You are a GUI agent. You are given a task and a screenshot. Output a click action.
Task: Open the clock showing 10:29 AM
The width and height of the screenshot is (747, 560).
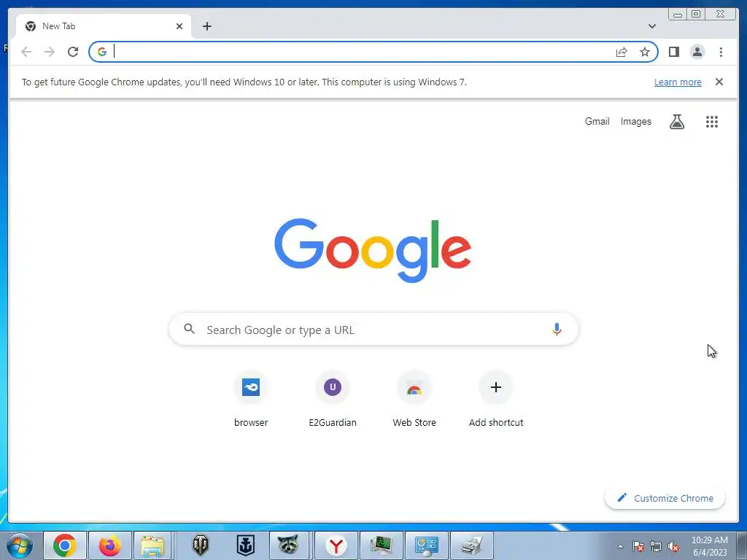coord(709,546)
